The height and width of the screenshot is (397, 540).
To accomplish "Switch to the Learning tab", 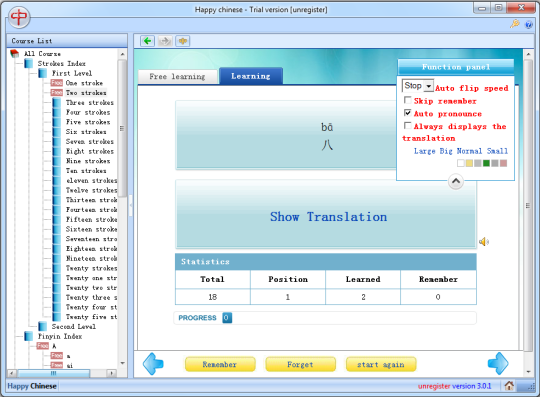I will tap(251, 76).
